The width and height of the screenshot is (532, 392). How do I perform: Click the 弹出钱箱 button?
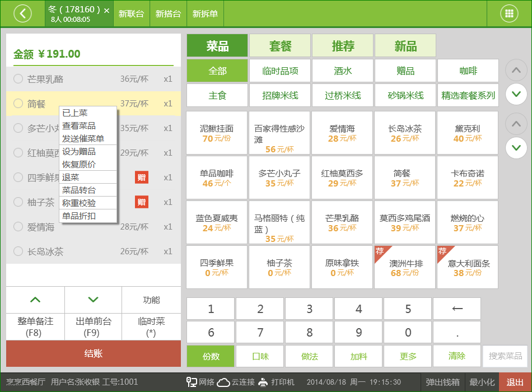(x=442, y=382)
